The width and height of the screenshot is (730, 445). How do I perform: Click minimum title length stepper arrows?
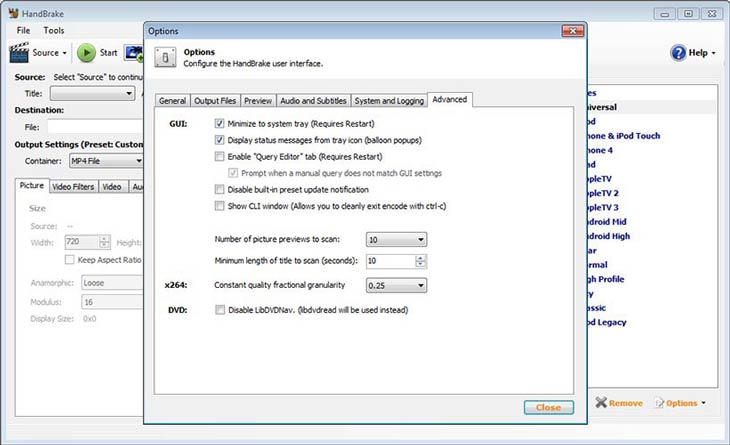click(420, 261)
